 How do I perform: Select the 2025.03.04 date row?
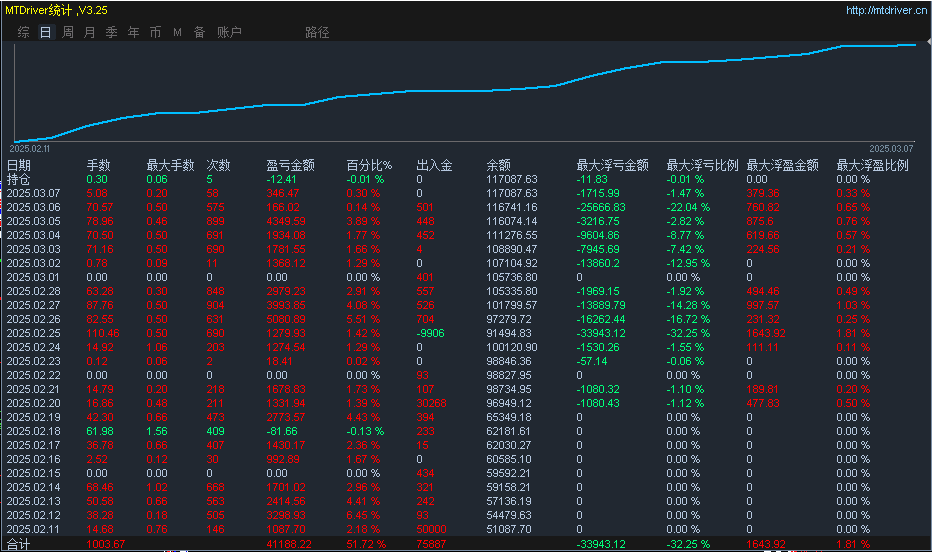point(33,235)
